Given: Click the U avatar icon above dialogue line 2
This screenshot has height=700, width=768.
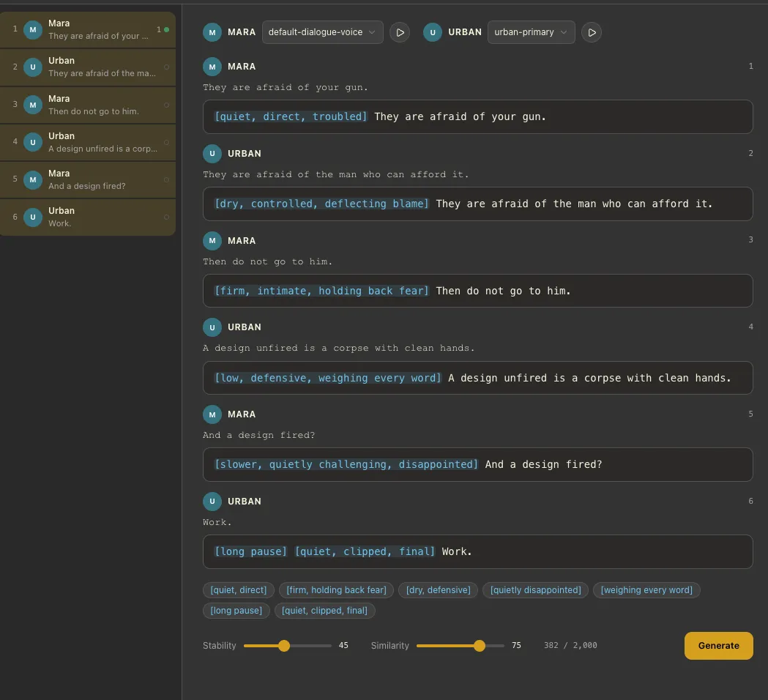Looking at the screenshot, I should click(x=212, y=153).
